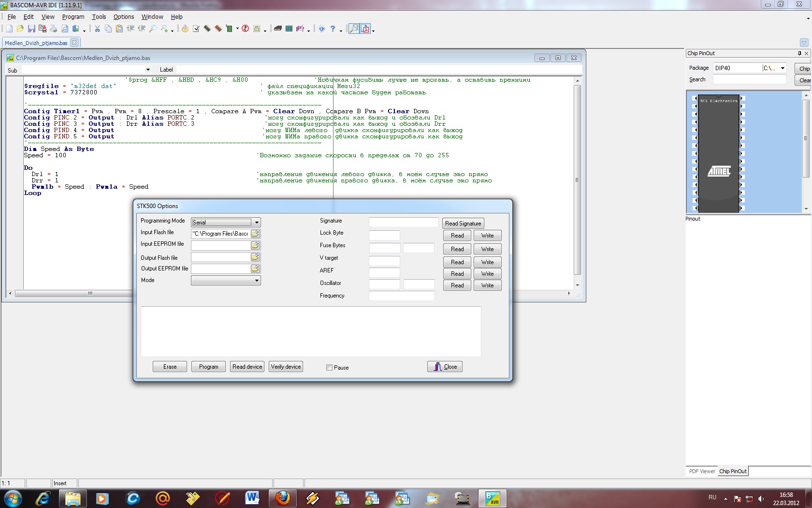Click the New file icon in toolbar
812x508 pixels.
pyautogui.click(x=9, y=29)
